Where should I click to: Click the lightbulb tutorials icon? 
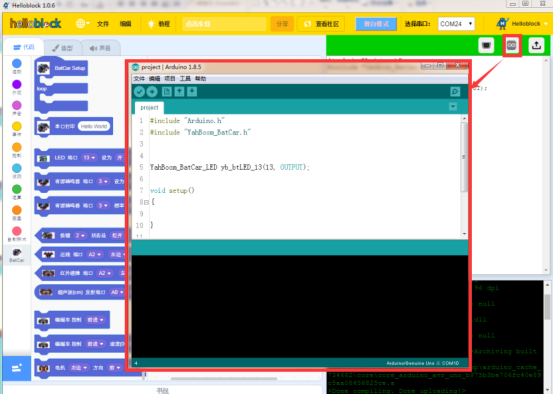point(151,24)
